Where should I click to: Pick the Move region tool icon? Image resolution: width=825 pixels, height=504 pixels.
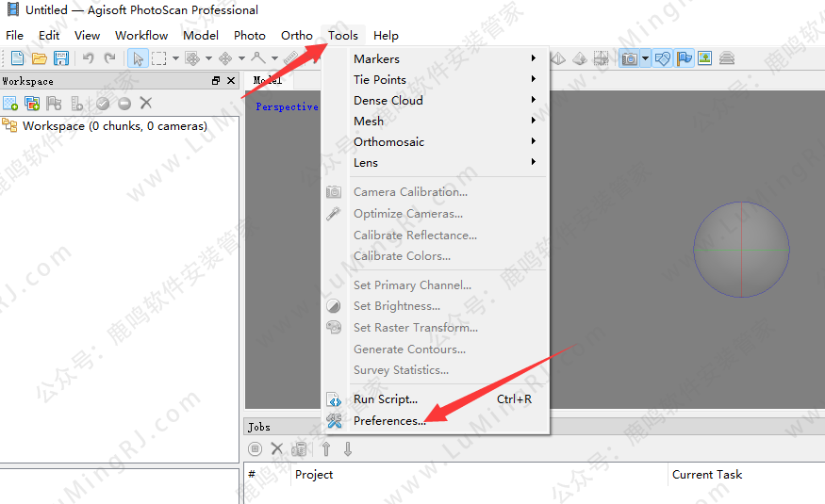[x=192, y=58]
